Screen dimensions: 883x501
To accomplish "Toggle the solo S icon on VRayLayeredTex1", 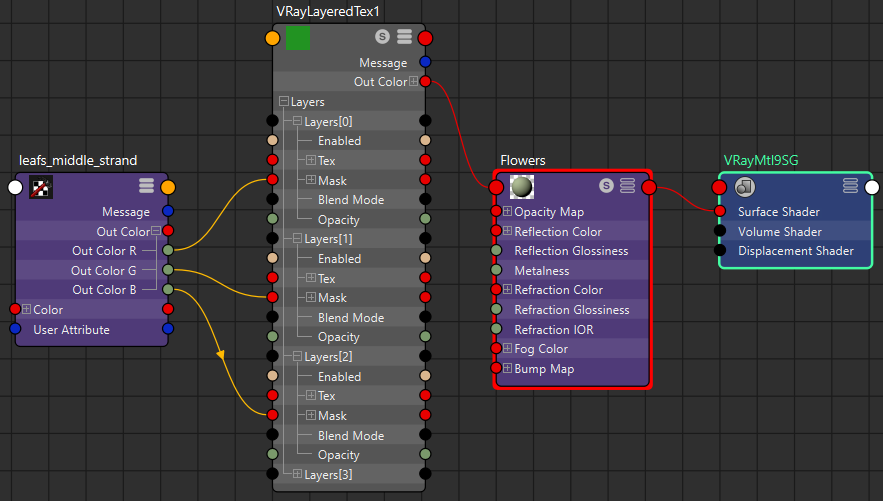I will pyautogui.click(x=382, y=37).
